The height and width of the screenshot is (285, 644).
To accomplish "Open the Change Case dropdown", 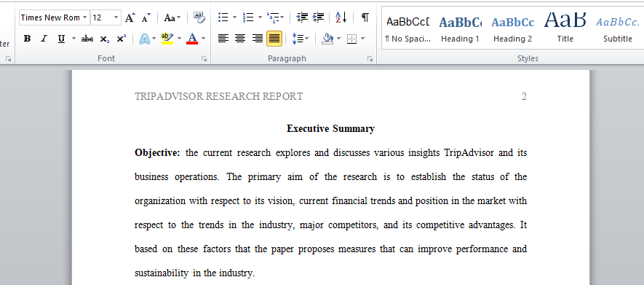I will pyautogui.click(x=172, y=17).
